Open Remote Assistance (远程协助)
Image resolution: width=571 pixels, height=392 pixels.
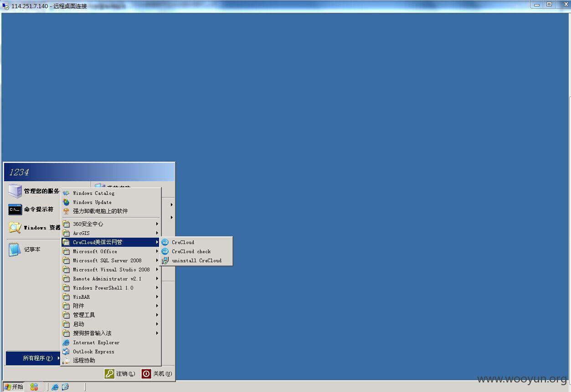(x=111, y=360)
